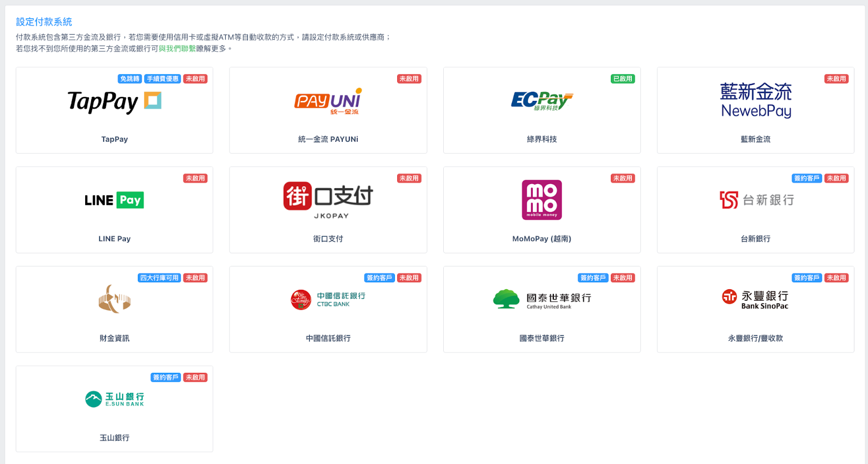Click the 統一金流 PAYUNi caption
The image size is (868, 464).
[x=328, y=139]
